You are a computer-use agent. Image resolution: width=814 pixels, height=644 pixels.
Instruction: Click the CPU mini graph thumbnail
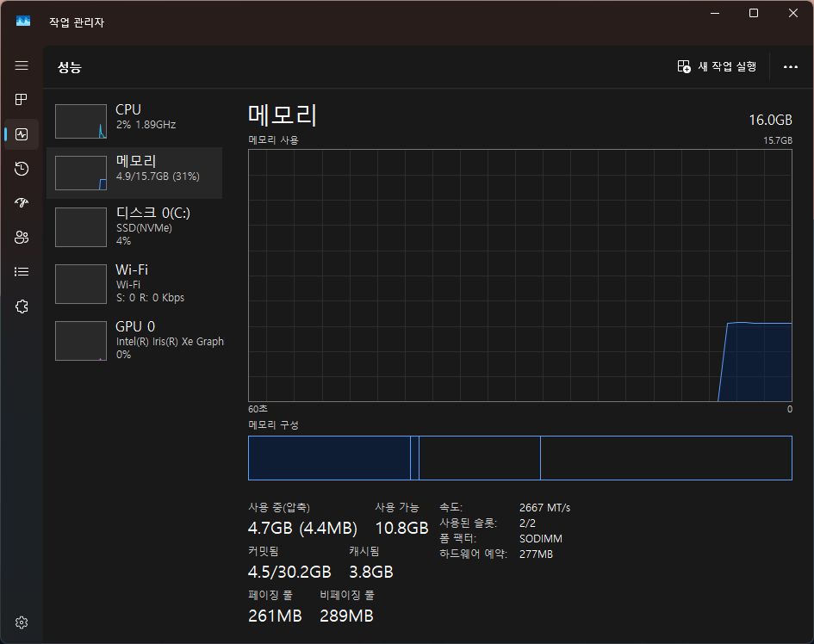point(81,121)
